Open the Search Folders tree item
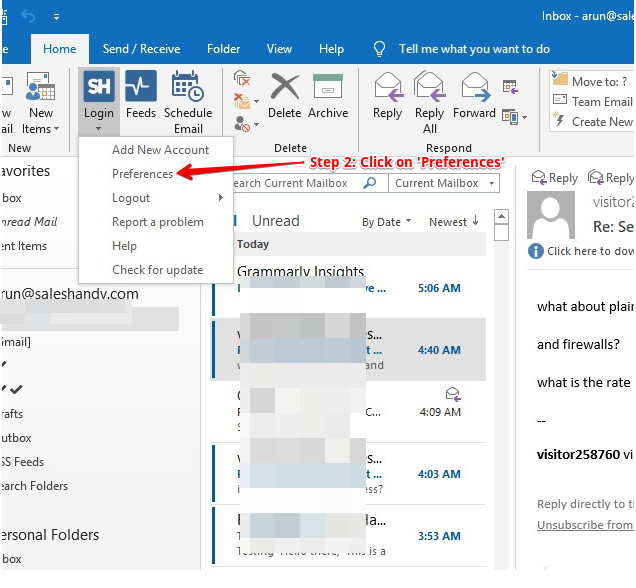 [x=35, y=486]
